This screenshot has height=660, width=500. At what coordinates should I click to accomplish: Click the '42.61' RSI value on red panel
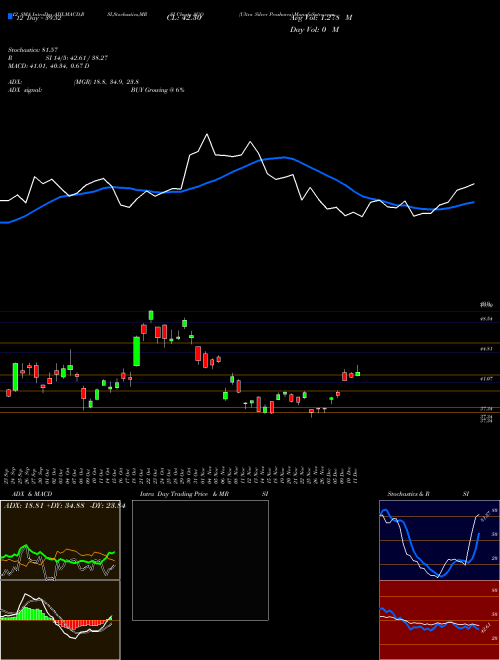484,629
